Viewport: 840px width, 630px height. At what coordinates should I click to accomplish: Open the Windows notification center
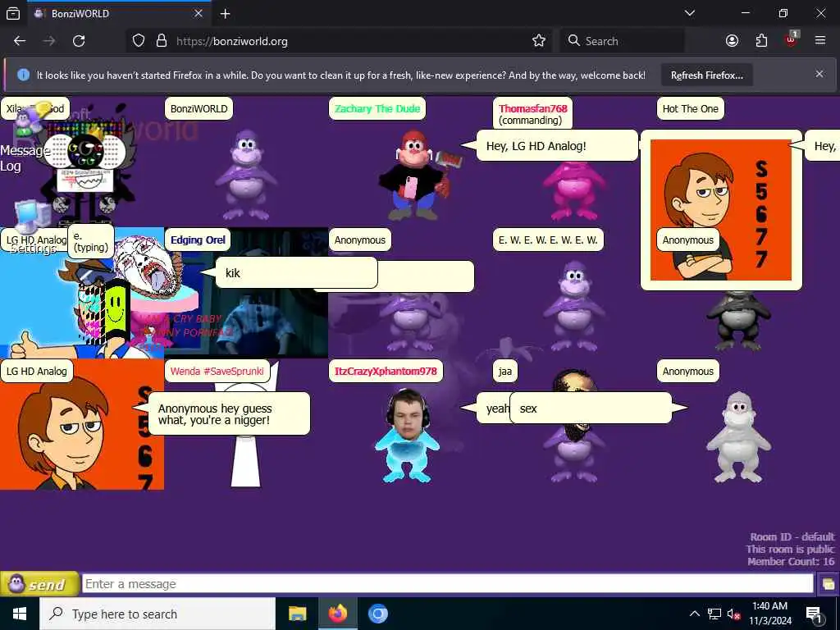point(815,614)
